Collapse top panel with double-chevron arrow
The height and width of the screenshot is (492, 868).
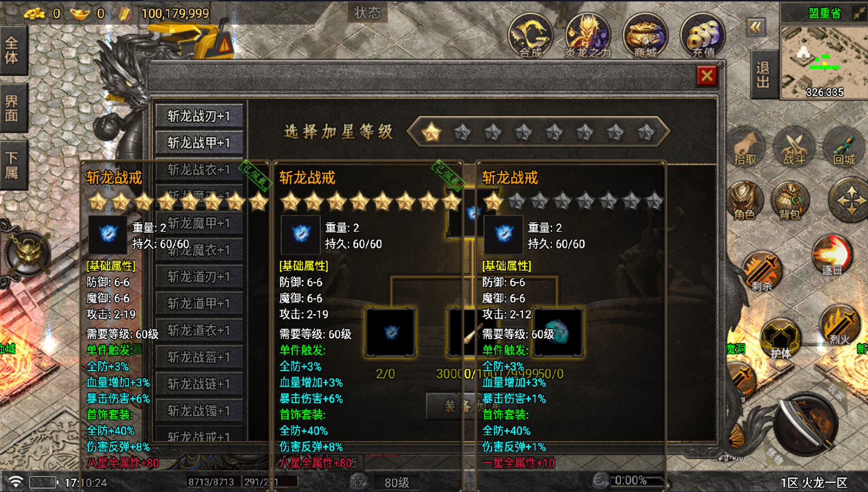756,27
